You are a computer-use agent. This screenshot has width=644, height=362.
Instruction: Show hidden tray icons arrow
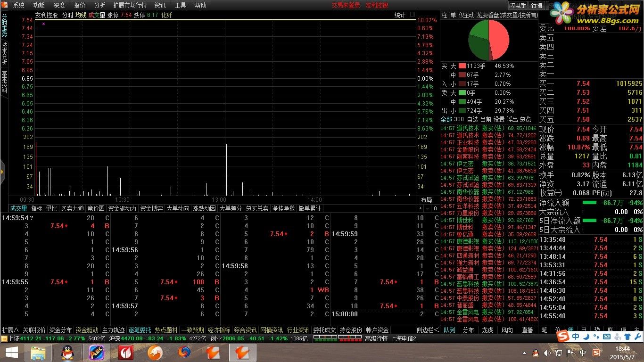point(524,353)
